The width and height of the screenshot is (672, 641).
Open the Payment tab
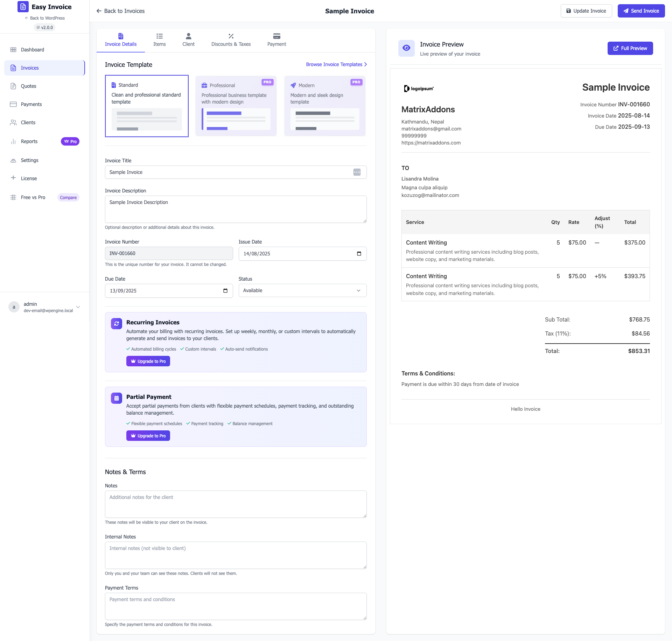coord(276,40)
